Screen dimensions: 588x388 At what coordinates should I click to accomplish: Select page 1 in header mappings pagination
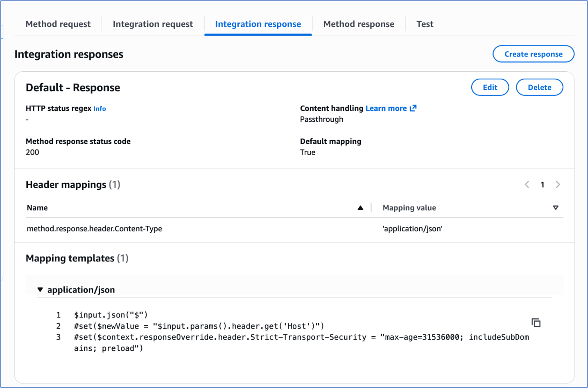click(x=542, y=184)
